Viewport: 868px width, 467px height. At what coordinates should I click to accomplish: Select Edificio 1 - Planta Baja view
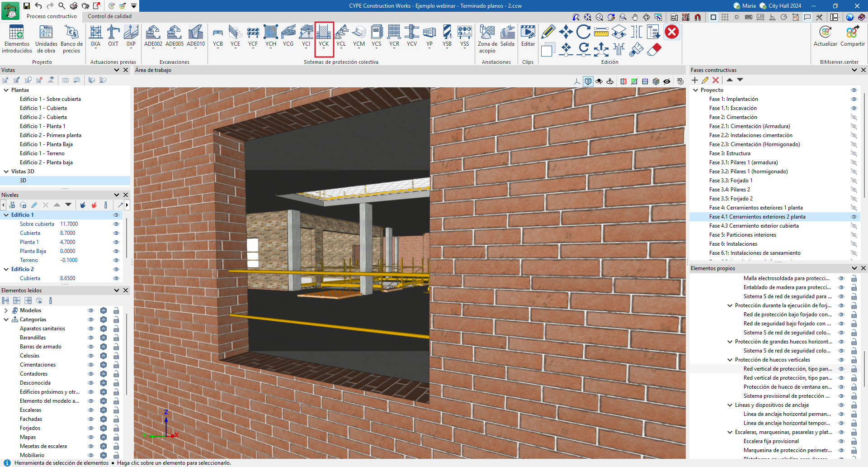click(46, 144)
